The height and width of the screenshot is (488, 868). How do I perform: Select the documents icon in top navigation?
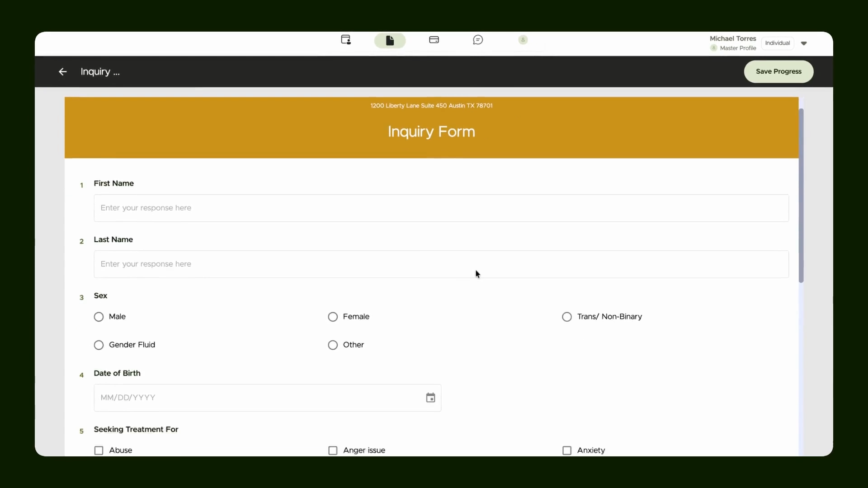tap(390, 41)
